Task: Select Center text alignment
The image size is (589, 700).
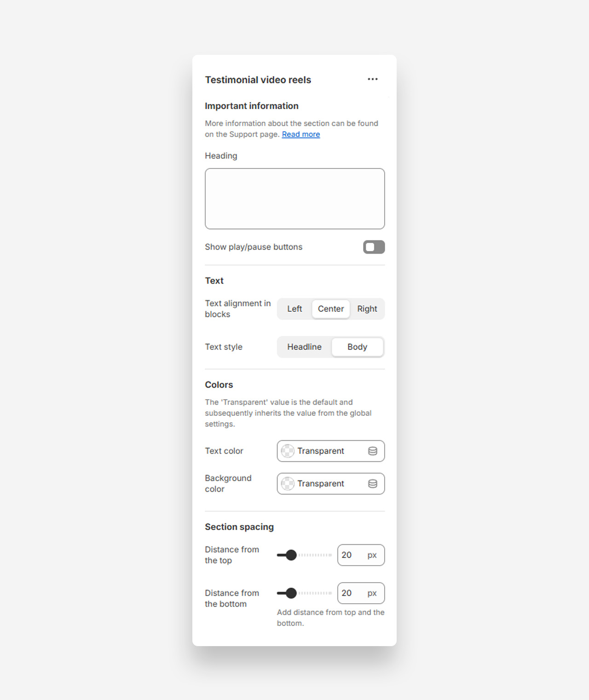Action: click(330, 309)
